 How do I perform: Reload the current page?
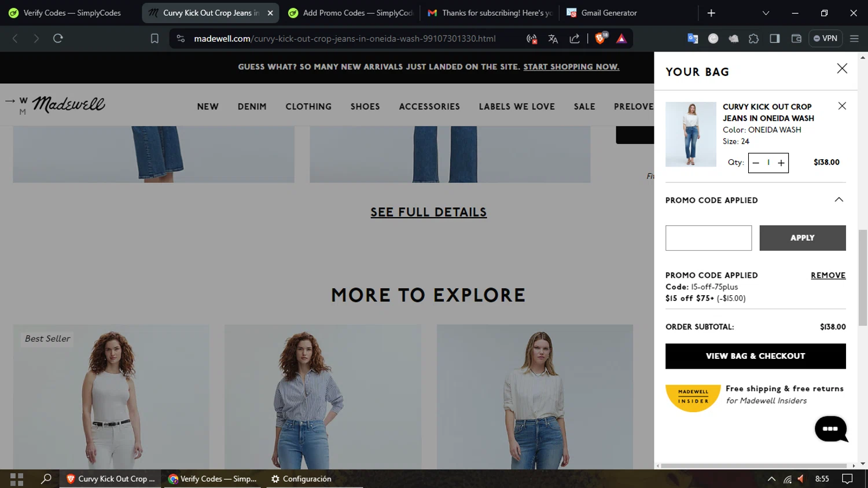click(58, 38)
